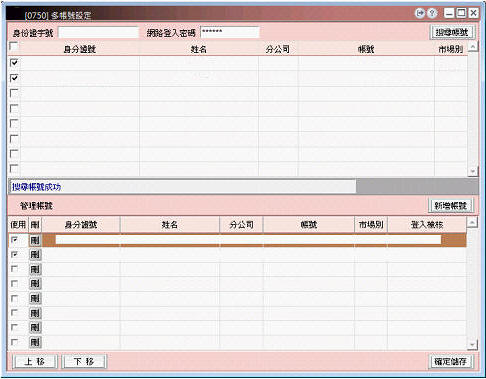The width and height of the screenshot is (486, 379).
Task: Click the 搜尋帳號成功 status message
Action: pyautogui.click(x=37, y=187)
